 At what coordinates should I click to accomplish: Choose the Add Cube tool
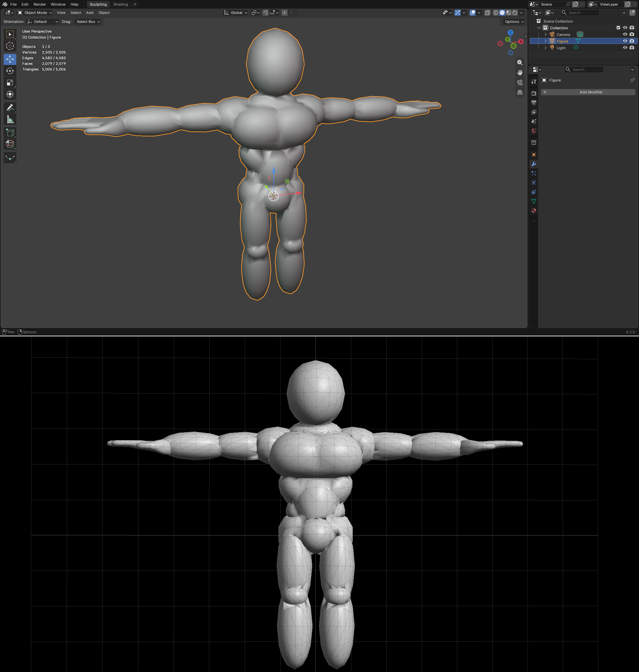click(x=10, y=132)
